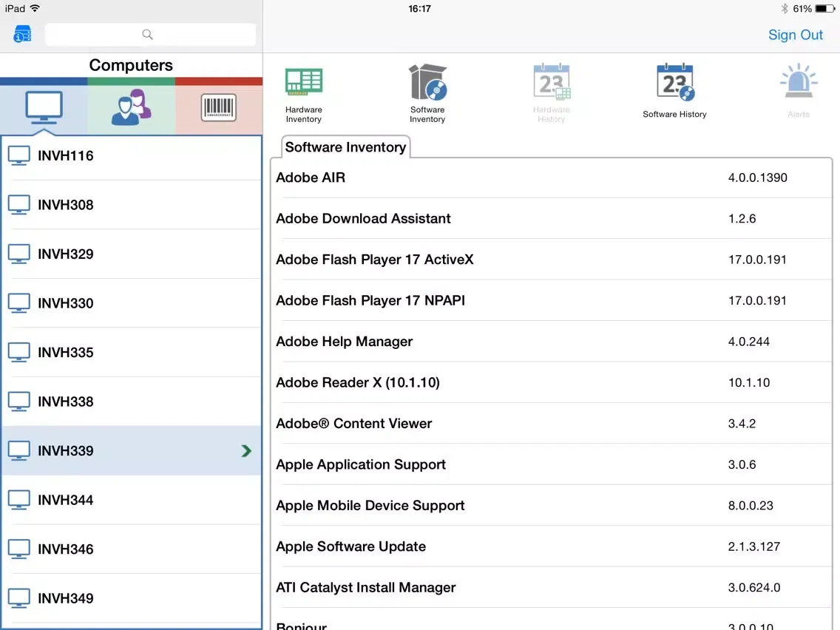Screen dimensions: 840x630
Task: Select Adobe® Content Viewer entry
Action: point(552,424)
